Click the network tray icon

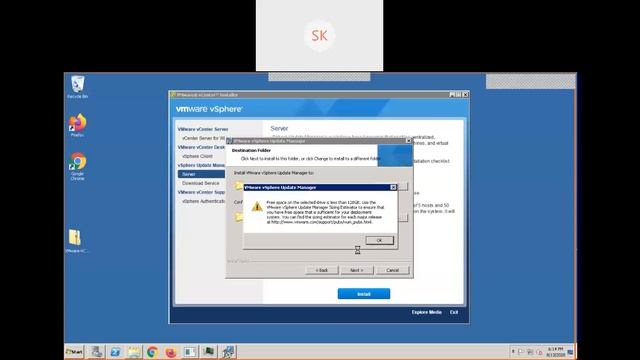click(530, 352)
